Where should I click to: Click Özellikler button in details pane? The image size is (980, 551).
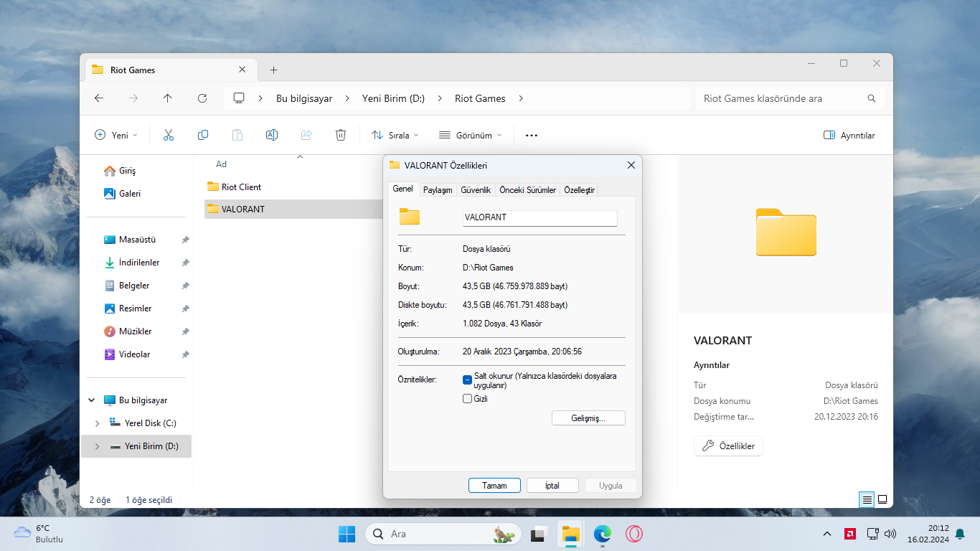(x=729, y=446)
